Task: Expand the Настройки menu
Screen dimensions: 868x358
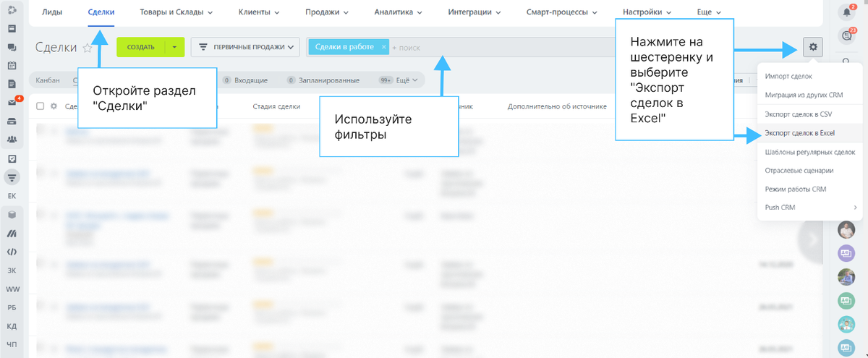Action: coord(647,12)
